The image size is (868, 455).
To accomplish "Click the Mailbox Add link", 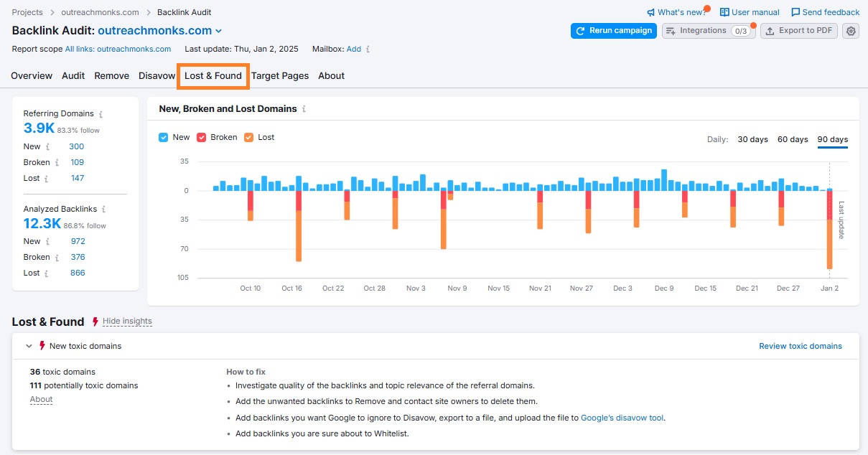I will 354,50.
